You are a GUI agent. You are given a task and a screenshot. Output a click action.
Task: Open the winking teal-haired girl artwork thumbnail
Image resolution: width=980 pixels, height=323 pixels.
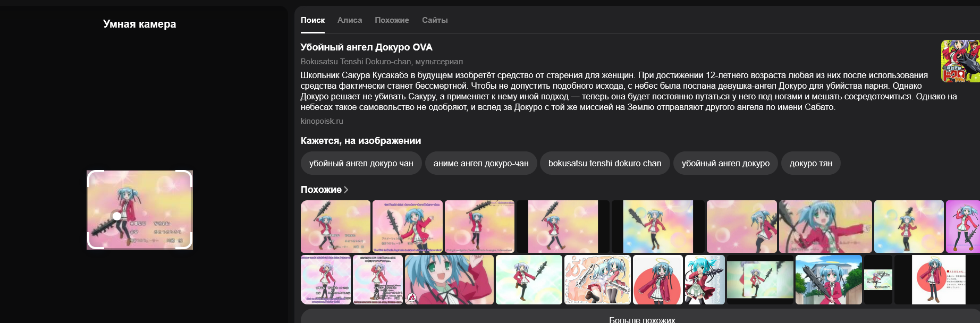coord(705,279)
